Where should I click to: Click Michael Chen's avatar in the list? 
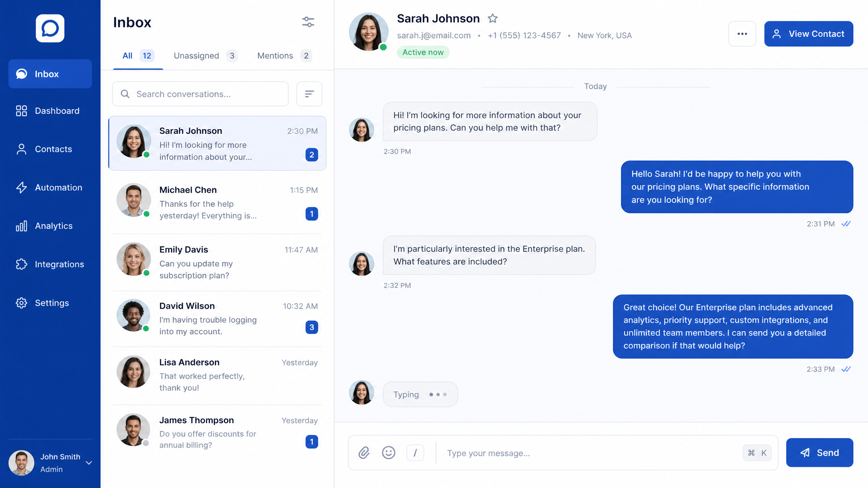coord(134,200)
